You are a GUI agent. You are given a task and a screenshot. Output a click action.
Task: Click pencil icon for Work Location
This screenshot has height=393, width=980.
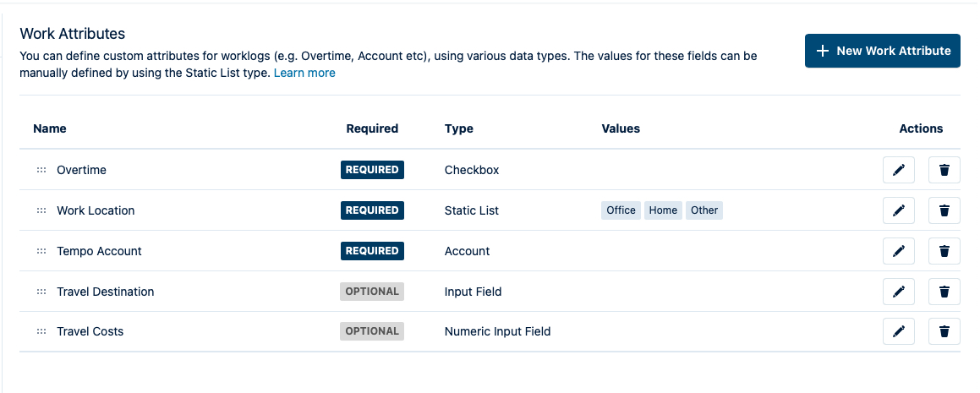898,210
